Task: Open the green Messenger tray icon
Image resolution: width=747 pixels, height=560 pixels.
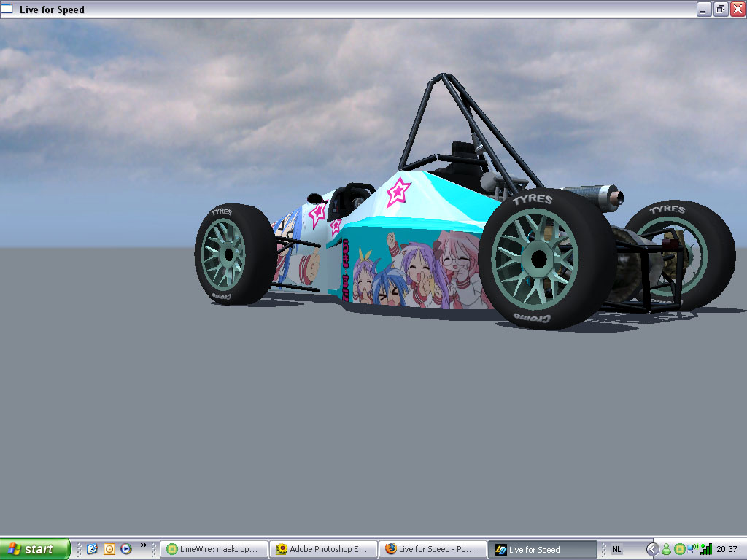Action: [667, 550]
